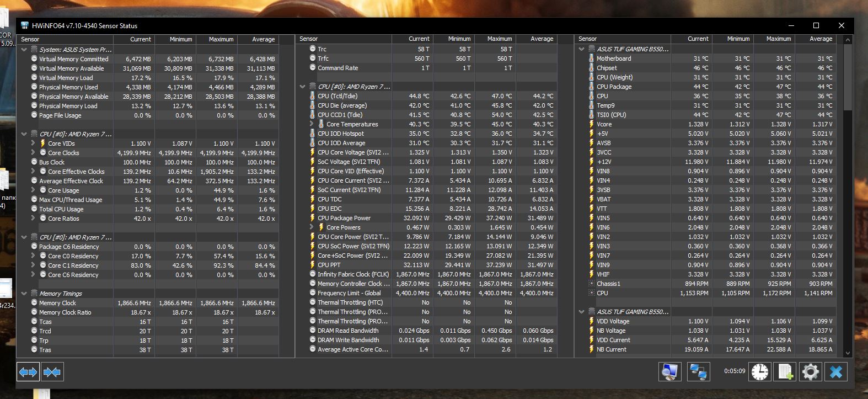Click the 0:05:09 elapsed timer
This screenshot has height=399, width=868.
[735, 371]
